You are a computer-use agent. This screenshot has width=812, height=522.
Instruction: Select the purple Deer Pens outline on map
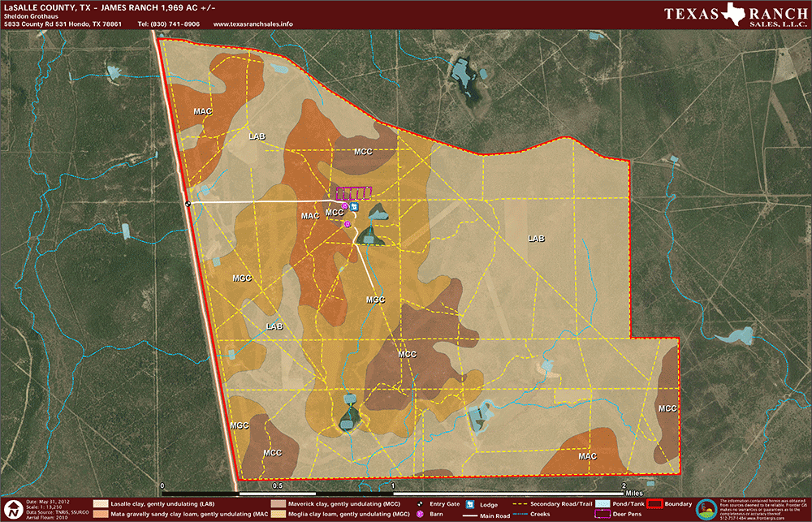[353, 192]
